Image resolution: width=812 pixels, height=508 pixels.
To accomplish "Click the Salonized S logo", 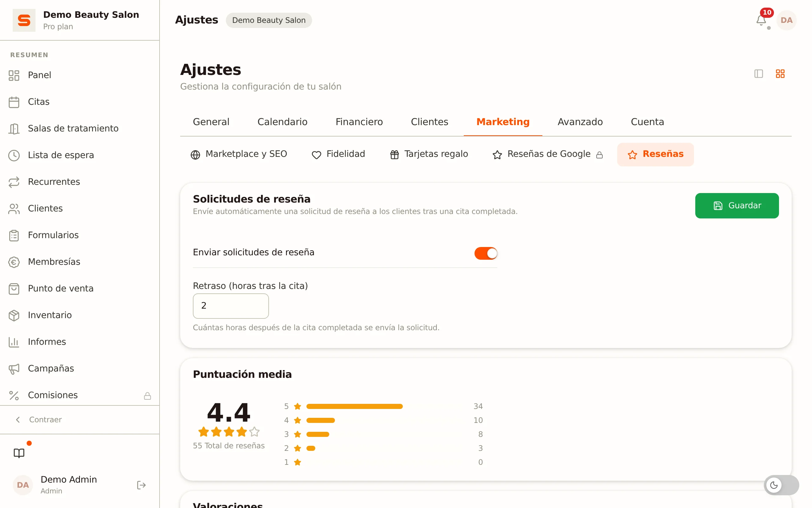I will point(24,20).
